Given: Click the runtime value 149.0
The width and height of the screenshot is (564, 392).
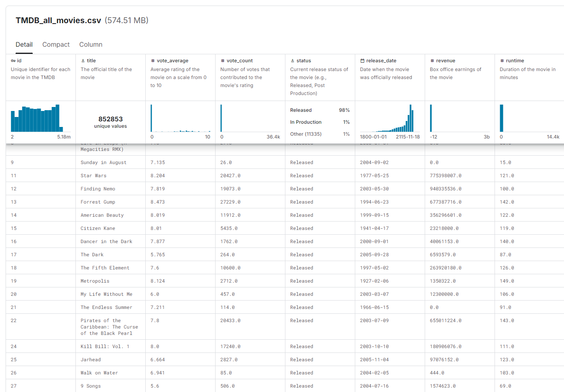Looking at the screenshot, I should pos(507,281).
